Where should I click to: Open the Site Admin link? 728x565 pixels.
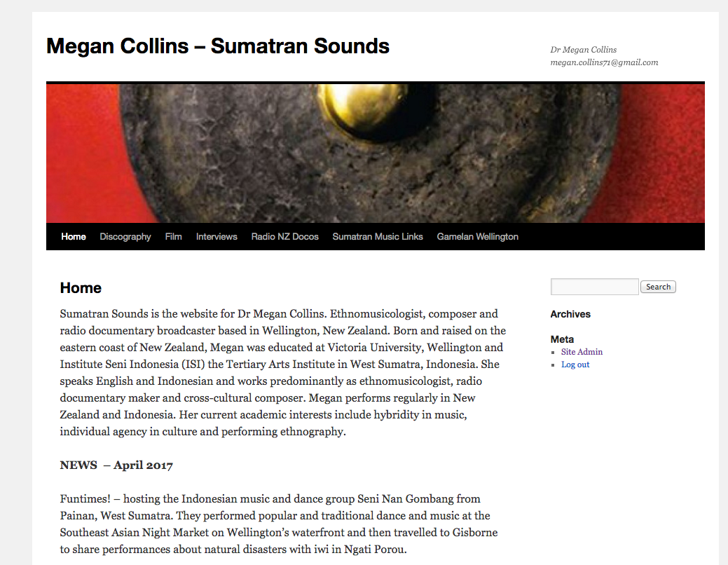pos(582,352)
